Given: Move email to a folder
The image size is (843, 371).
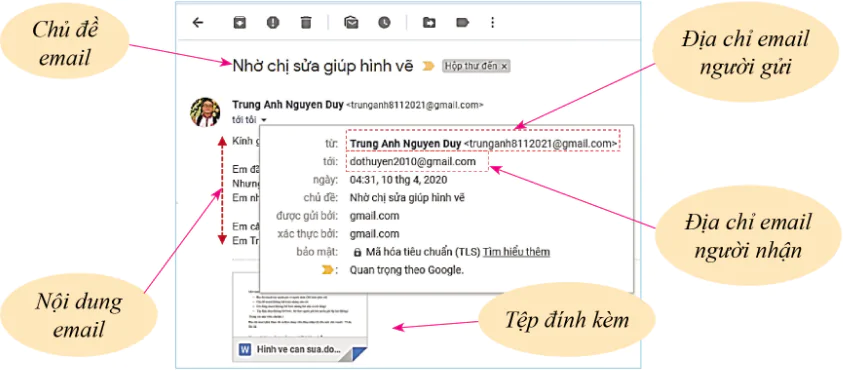Looking at the screenshot, I should pyautogui.click(x=428, y=23).
